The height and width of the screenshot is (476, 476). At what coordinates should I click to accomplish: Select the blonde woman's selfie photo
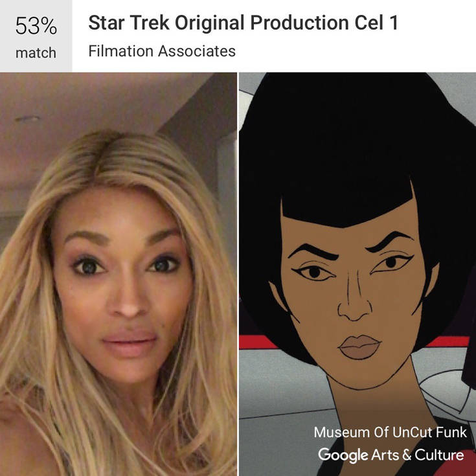point(119,274)
